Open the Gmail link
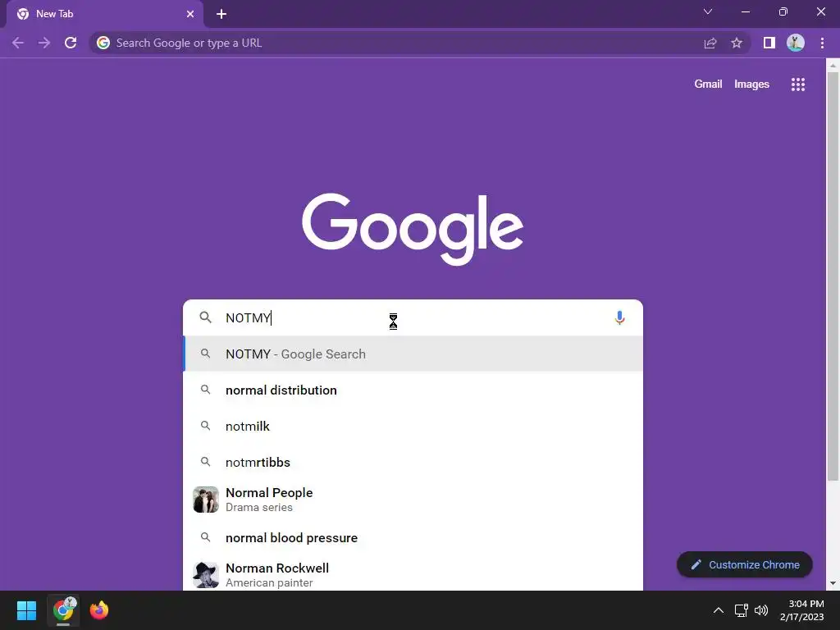Image resolution: width=840 pixels, height=630 pixels. (x=708, y=84)
